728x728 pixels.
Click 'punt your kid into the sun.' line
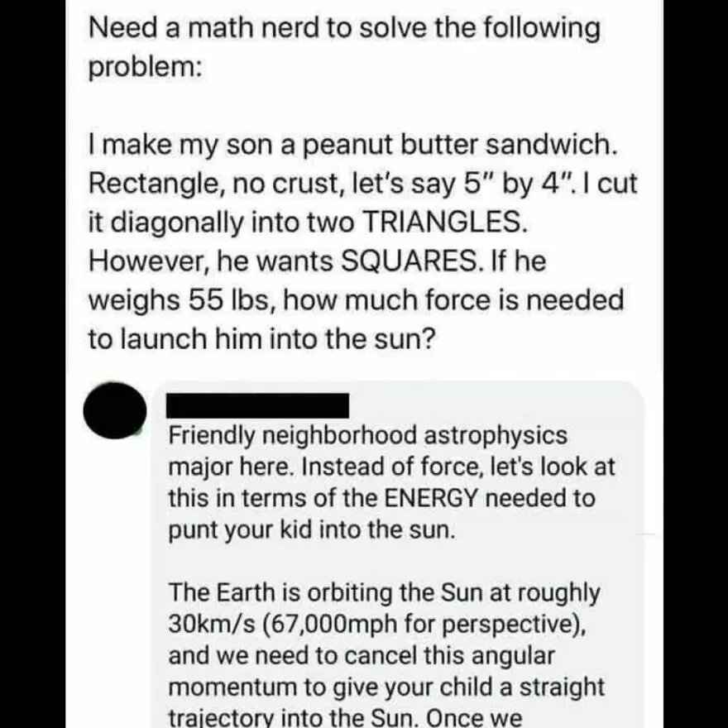tap(312, 529)
